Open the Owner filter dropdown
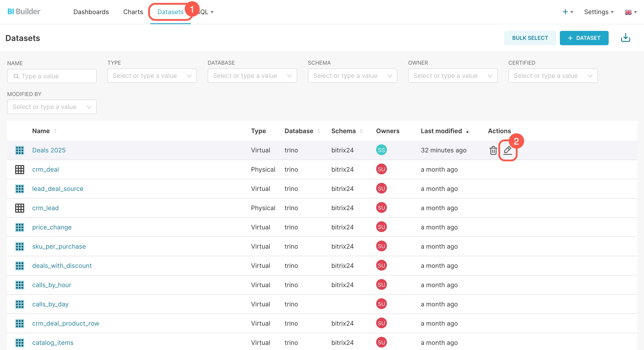The image size is (644, 350). point(452,76)
